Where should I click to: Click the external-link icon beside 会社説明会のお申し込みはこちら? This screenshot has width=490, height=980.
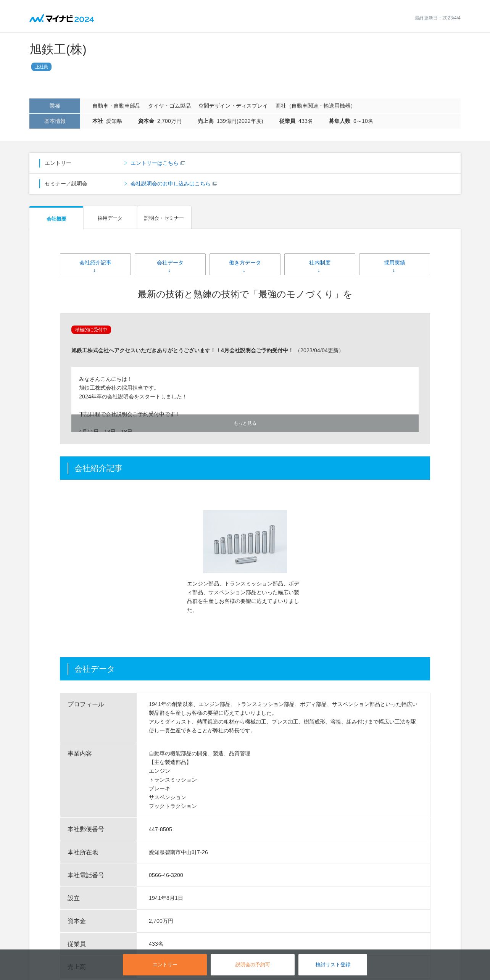click(x=215, y=184)
